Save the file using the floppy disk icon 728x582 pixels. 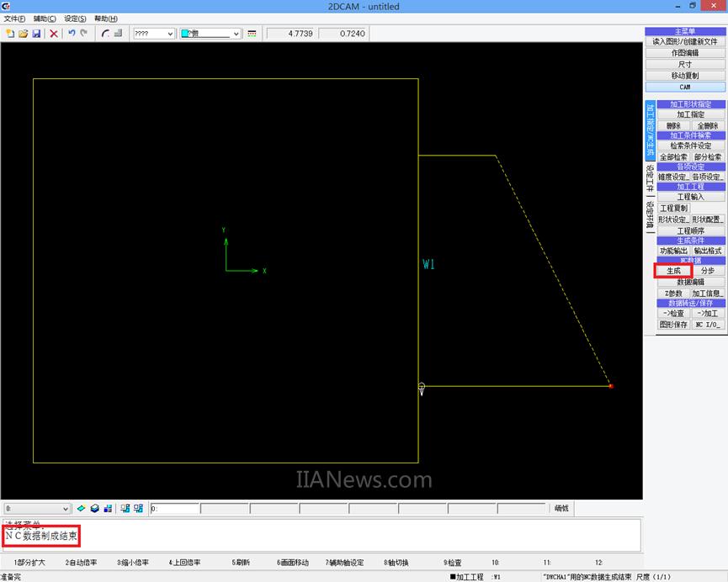[36, 34]
